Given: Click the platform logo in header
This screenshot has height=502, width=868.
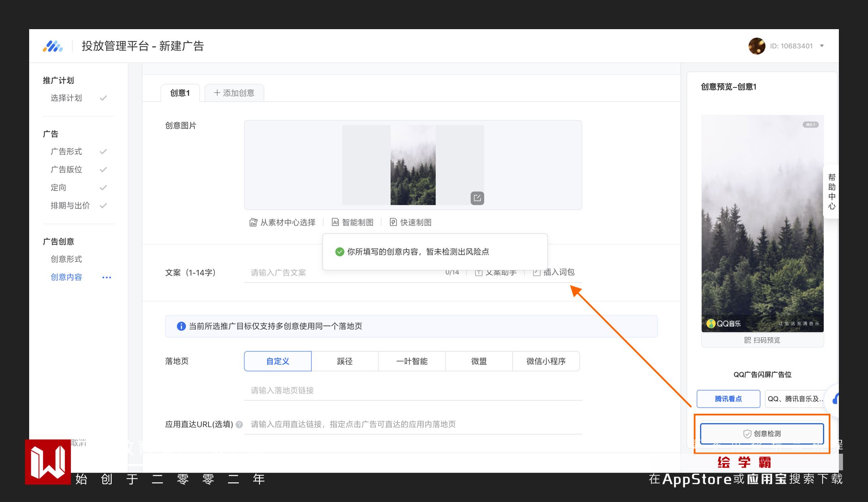Looking at the screenshot, I should [x=53, y=46].
